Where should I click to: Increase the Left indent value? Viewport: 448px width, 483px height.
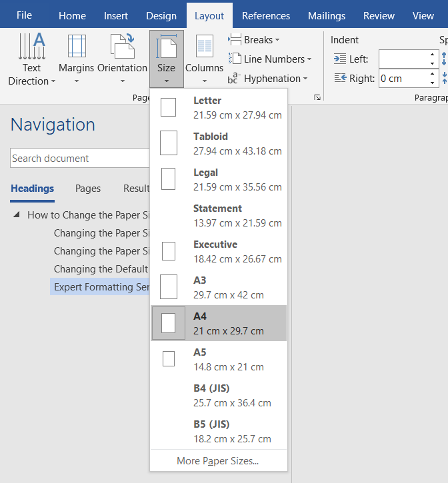click(433, 55)
